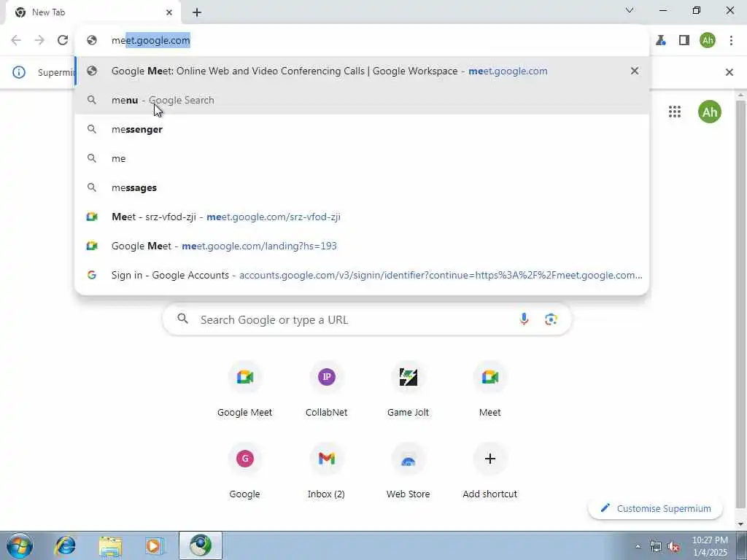The height and width of the screenshot is (560, 747).
Task: Choose the 'messages' search suggestion
Action: (x=362, y=187)
